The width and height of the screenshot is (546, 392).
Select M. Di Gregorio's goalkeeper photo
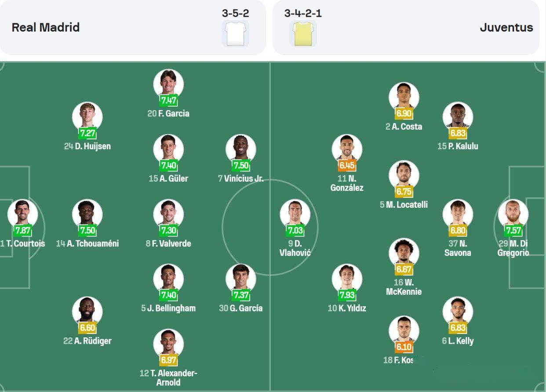[513, 214]
